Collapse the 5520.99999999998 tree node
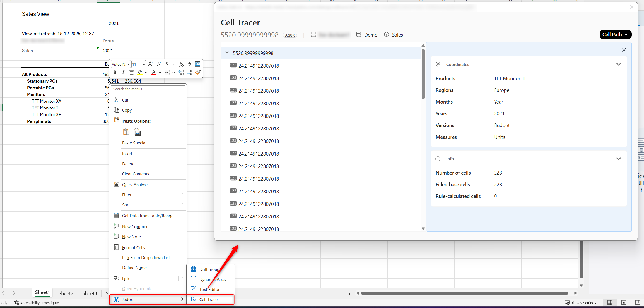Viewport: 644px width, 308px height. tap(227, 53)
